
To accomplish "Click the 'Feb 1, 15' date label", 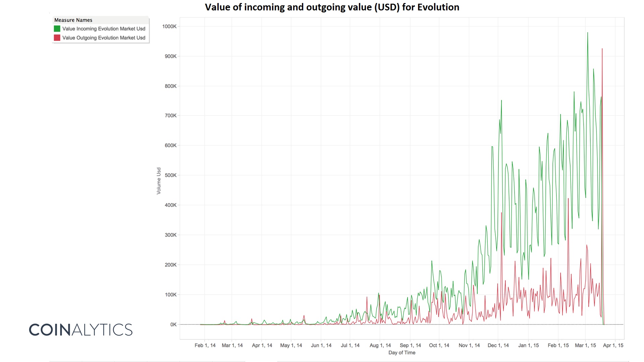I will pyautogui.click(x=558, y=345).
